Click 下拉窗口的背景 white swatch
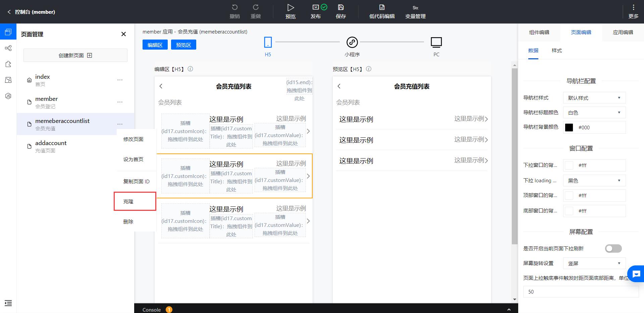The image size is (644, 313). click(x=569, y=165)
